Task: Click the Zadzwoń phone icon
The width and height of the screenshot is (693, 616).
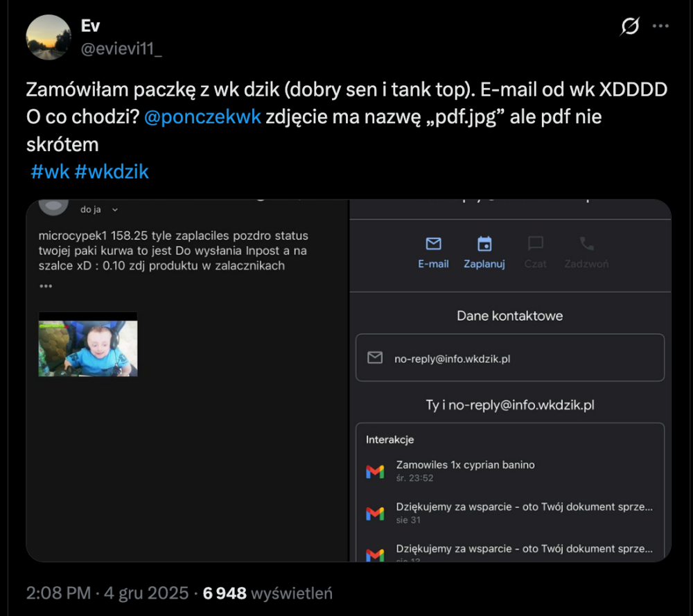Action: [586, 244]
